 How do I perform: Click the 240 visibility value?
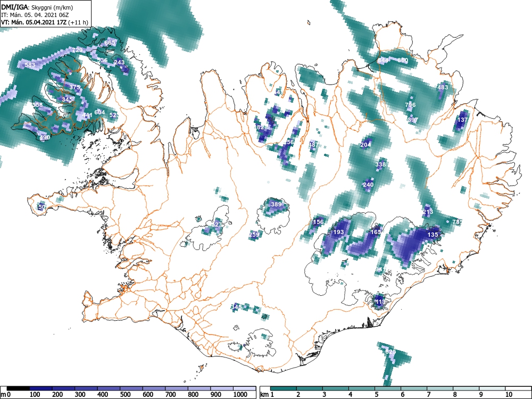tap(368, 185)
